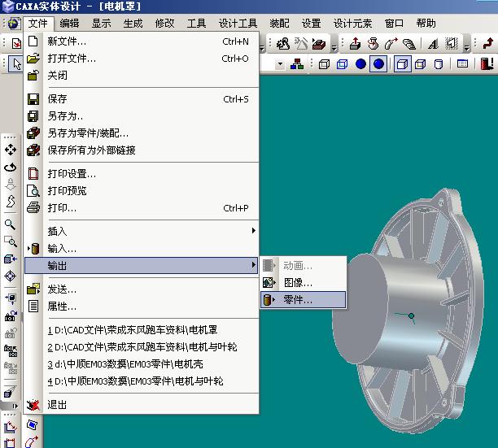The image size is (498, 448).
Task: Open the 编辑 menu
Action: tap(69, 24)
